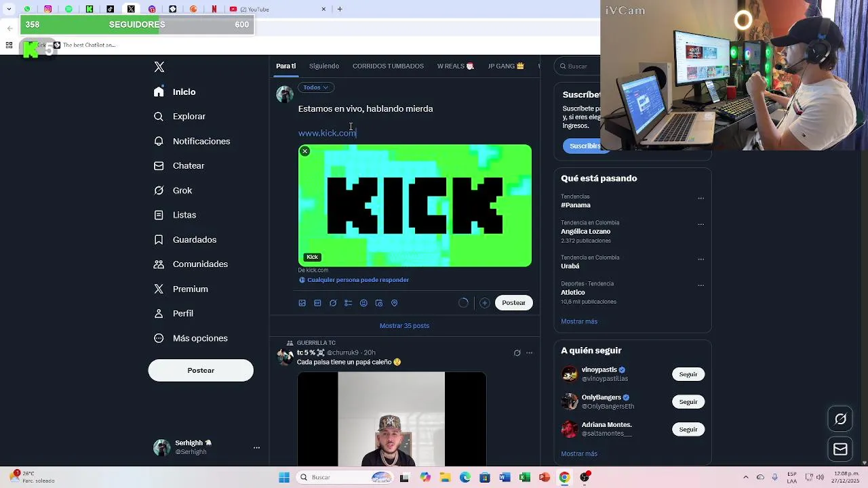Click the www.kick.com link in composer
Image resolution: width=868 pixels, height=488 pixels.
pos(327,133)
